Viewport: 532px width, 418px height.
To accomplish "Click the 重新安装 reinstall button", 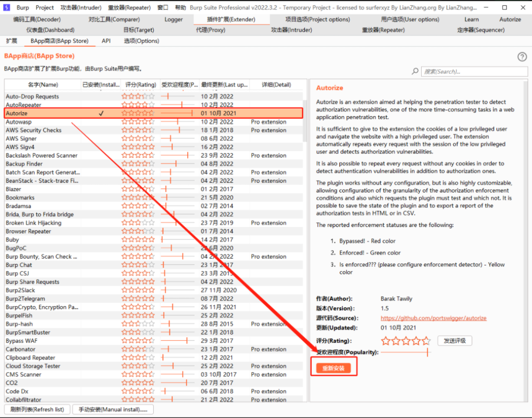I will click(x=333, y=368).
